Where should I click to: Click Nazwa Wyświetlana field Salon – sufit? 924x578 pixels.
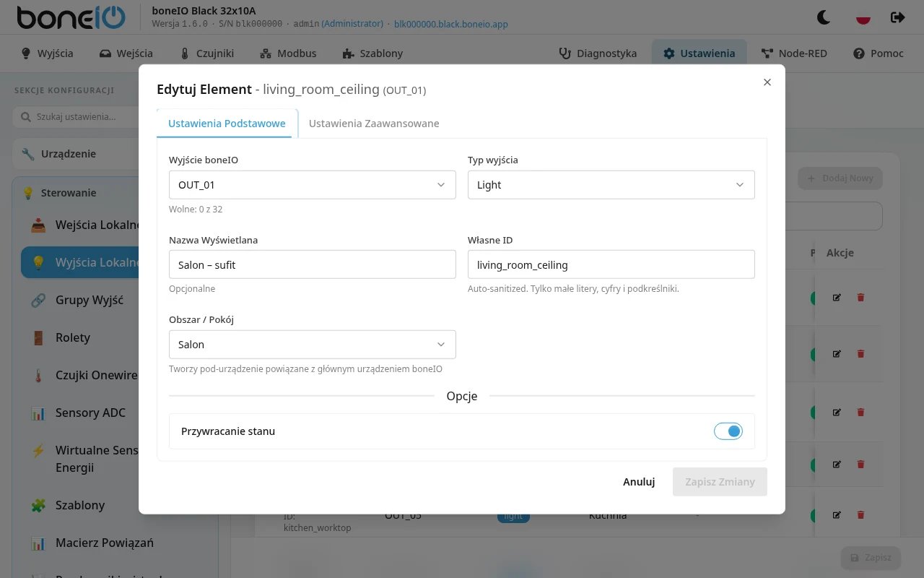313,264
